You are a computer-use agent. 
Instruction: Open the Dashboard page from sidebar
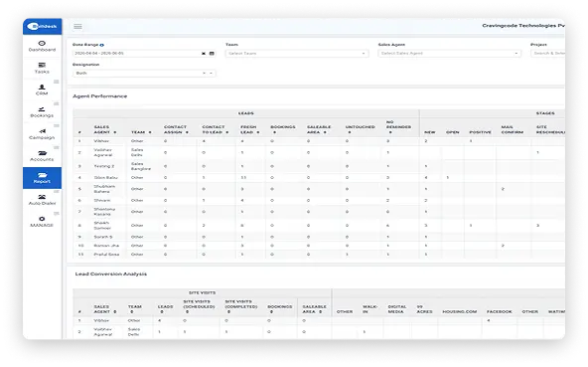pos(42,46)
